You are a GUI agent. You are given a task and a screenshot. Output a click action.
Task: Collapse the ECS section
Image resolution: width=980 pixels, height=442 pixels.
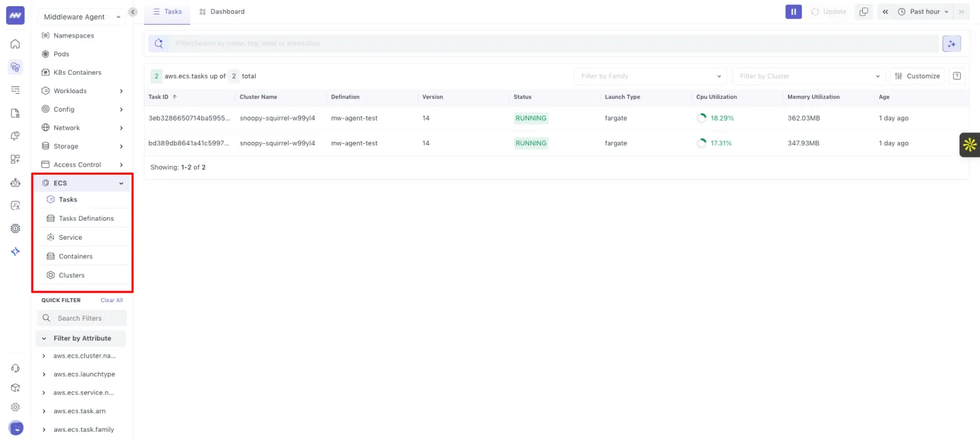pos(82,183)
